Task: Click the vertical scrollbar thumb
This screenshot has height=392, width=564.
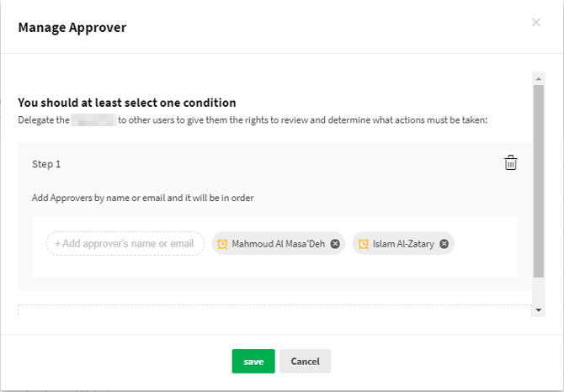Action: pyautogui.click(x=538, y=181)
